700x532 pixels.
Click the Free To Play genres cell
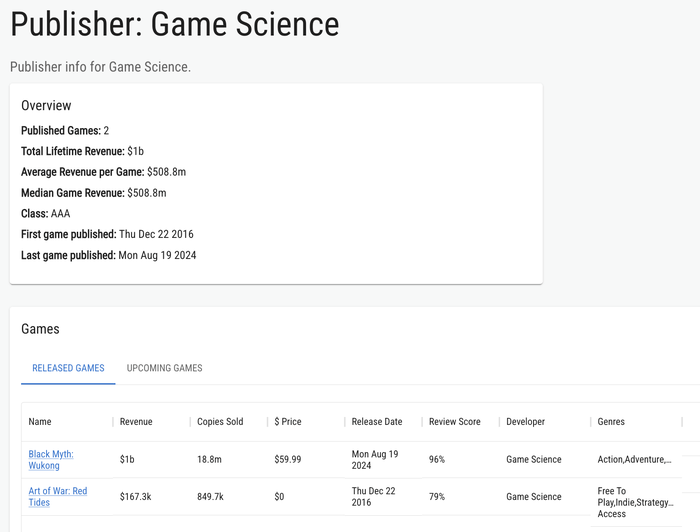635,502
